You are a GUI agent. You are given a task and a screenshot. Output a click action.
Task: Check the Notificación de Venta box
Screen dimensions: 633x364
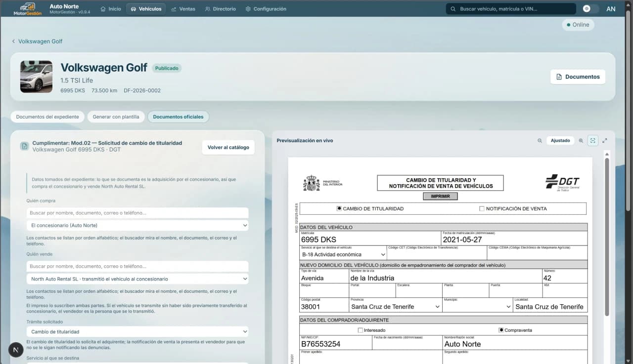coord(482,208)
